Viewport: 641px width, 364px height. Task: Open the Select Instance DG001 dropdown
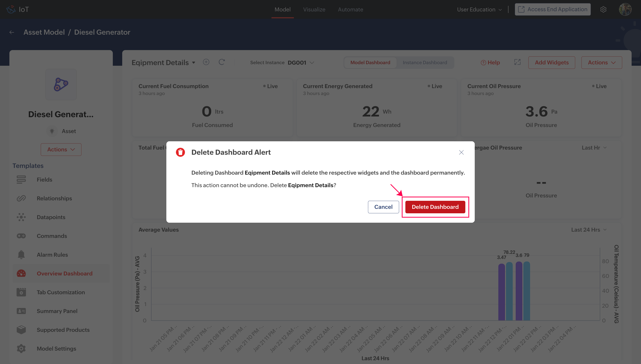pos(300,63)
